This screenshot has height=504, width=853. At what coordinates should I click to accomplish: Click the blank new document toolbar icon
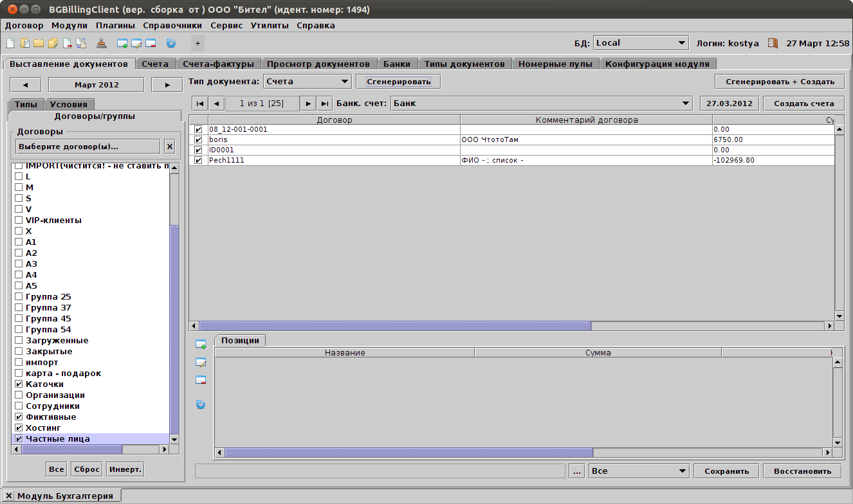[x=10, y=44]
